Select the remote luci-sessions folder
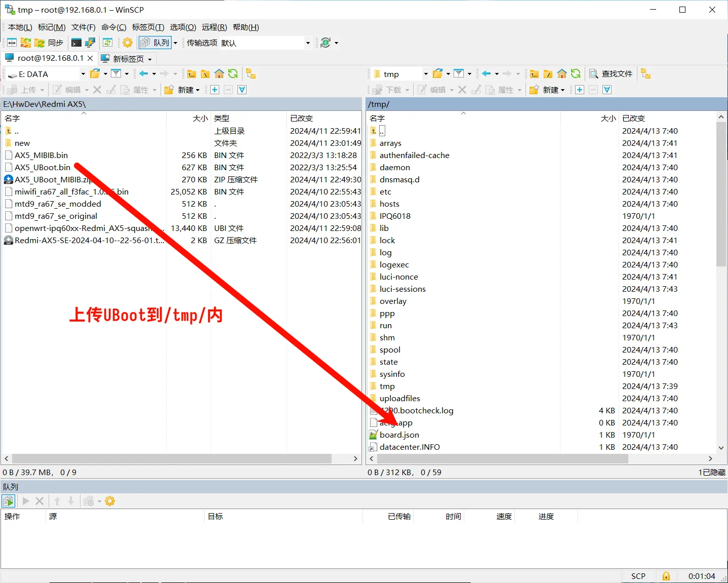This screenshot has width=728, height=583. pos(402,289)
